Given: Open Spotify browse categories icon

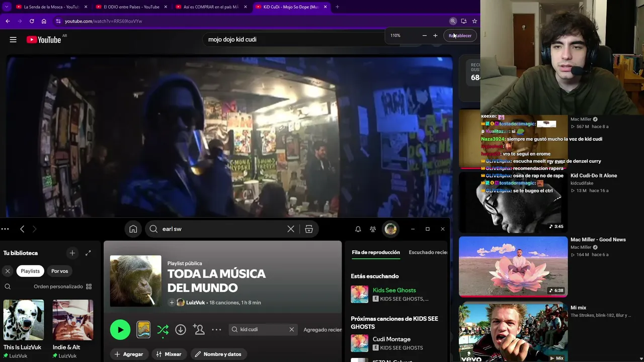Looking at the screenshot, I should click(309, 229).
